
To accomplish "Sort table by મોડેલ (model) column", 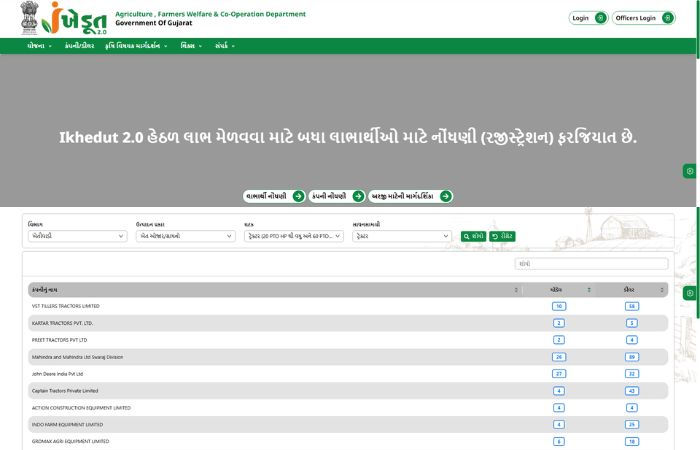I will coord(589,290).
